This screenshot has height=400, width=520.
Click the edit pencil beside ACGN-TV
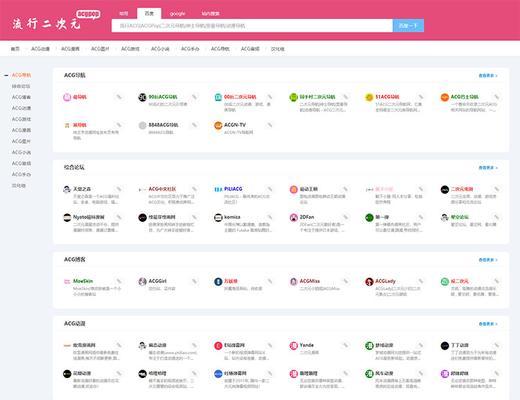pyautogui.click(x=270, y=125)
